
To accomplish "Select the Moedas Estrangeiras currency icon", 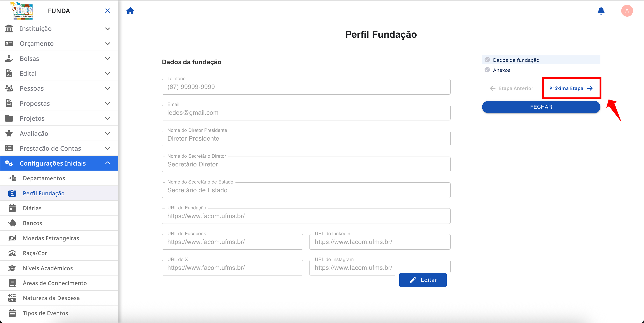I will tap(12, 238).
